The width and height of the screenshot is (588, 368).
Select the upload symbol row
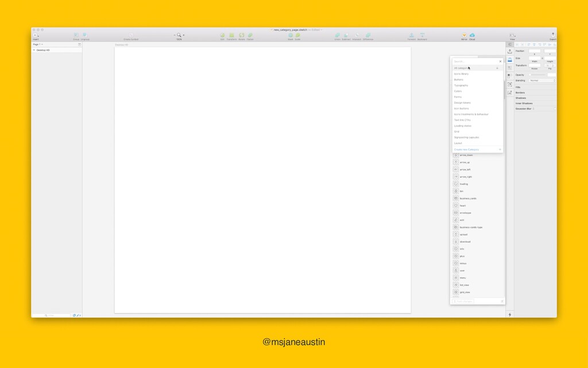pos(477,235)
